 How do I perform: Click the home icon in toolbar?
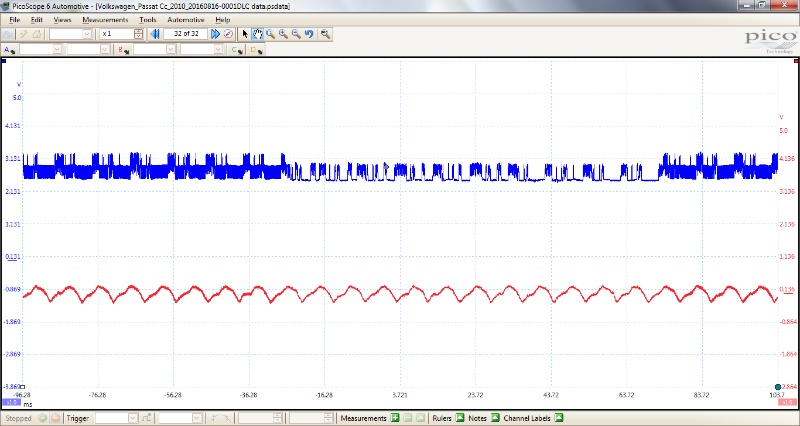tap(37, 34)
